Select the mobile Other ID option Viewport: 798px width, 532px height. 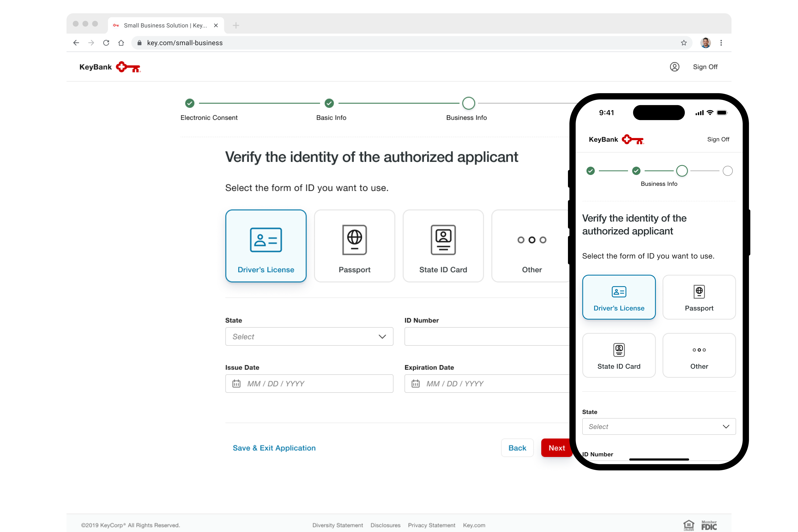point(699,355)
